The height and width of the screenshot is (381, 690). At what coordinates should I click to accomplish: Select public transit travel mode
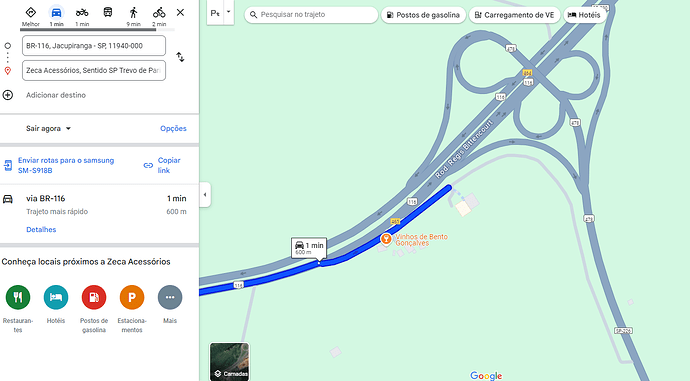click(x=108, y=12)
